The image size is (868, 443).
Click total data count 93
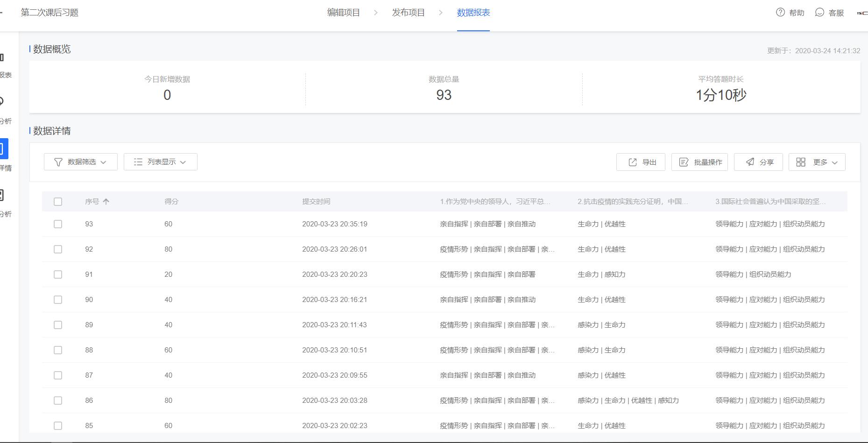click(444, 95)
